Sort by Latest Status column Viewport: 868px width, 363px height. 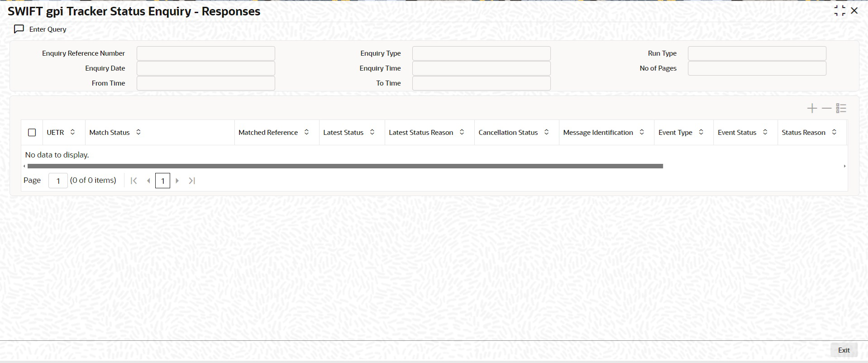(372, 132)
